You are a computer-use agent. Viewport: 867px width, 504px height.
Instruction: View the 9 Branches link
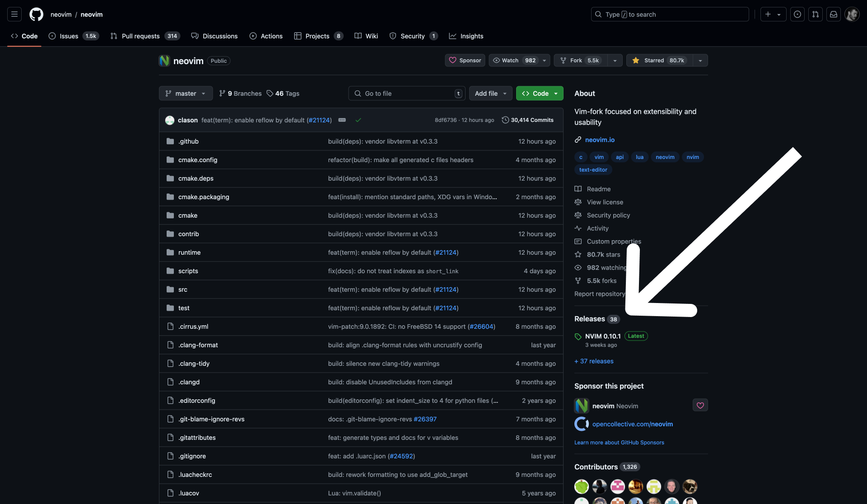(x=240, y=93)
